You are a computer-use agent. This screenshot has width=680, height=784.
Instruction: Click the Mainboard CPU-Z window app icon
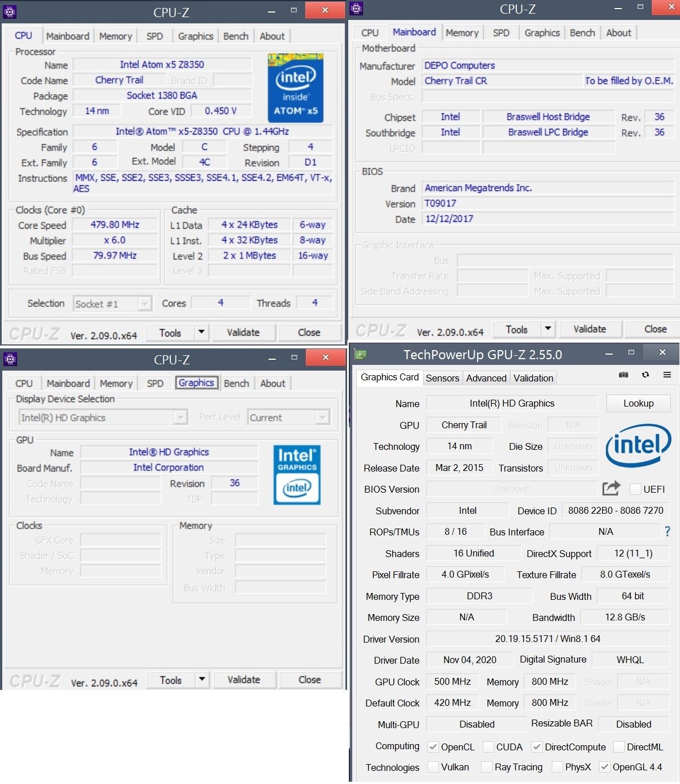pyautogui.click(x=356, y=9)
